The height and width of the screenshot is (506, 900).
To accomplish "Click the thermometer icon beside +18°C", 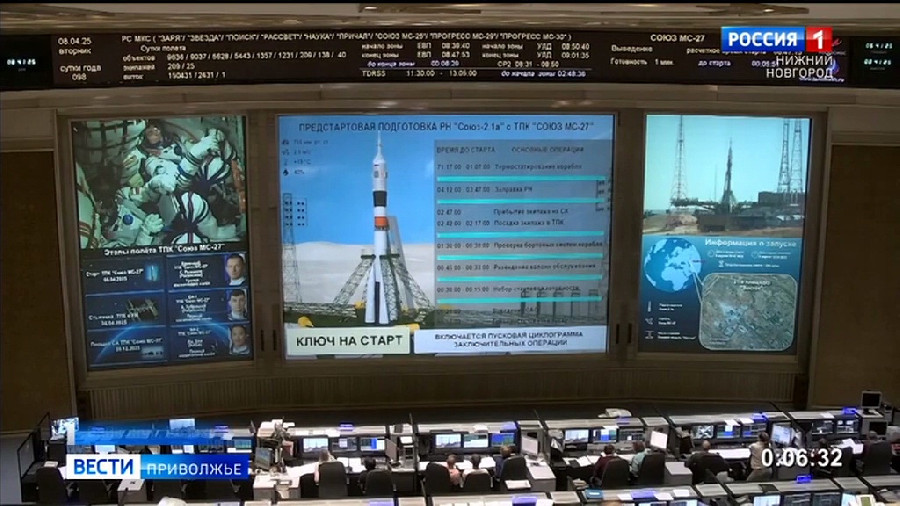I will pos(286,162).
